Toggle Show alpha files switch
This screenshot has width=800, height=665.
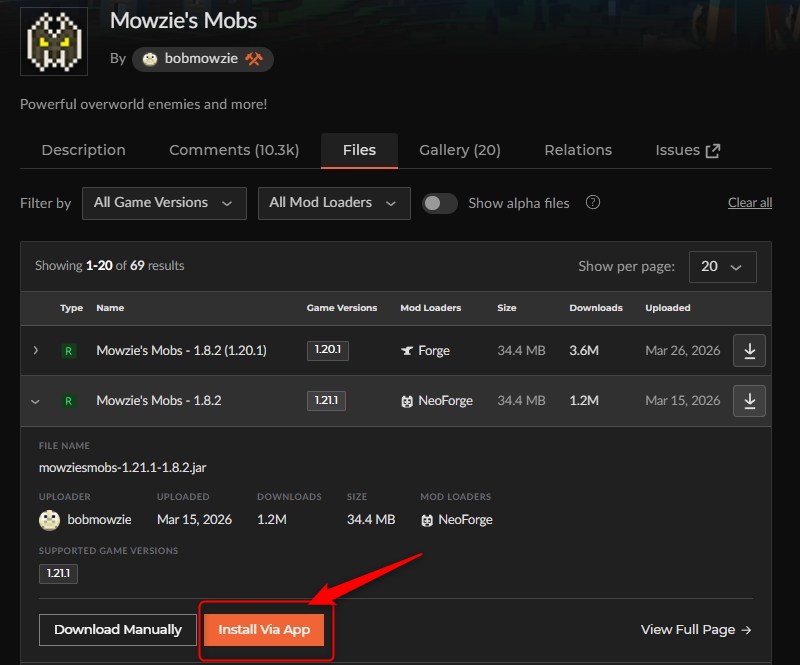pyautogui.click(x=439, y=203)
